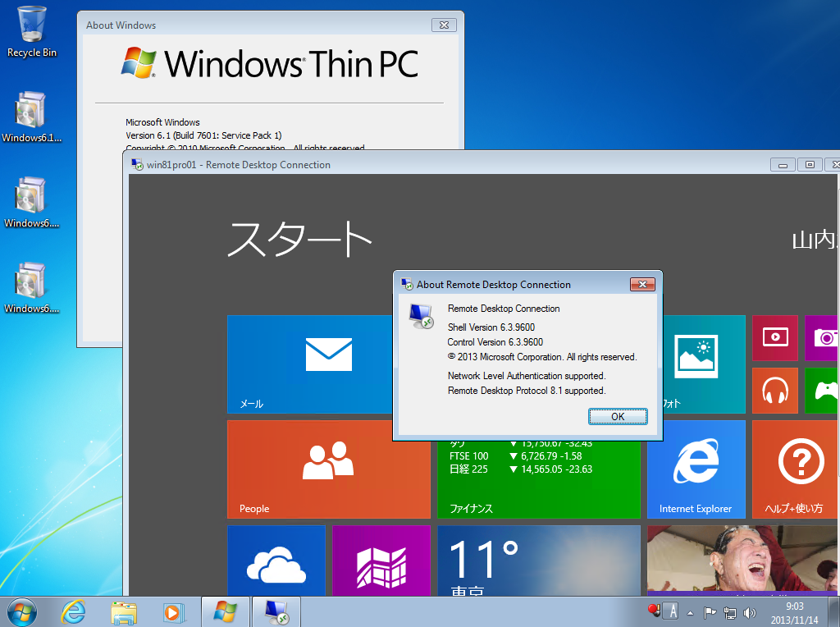This screenshot has height=627, width=840.
Task: Open the ファイナンス finance tile
Action: [539, 479]
